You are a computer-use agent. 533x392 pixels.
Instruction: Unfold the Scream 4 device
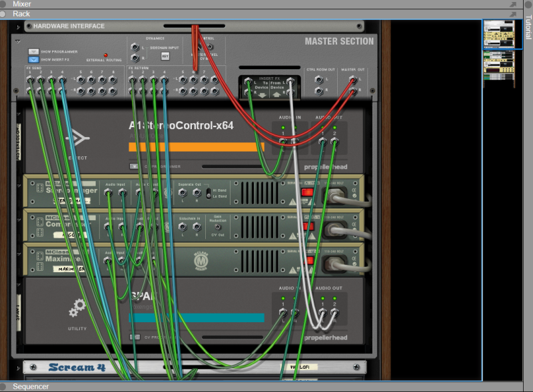(x=18, y=368)
